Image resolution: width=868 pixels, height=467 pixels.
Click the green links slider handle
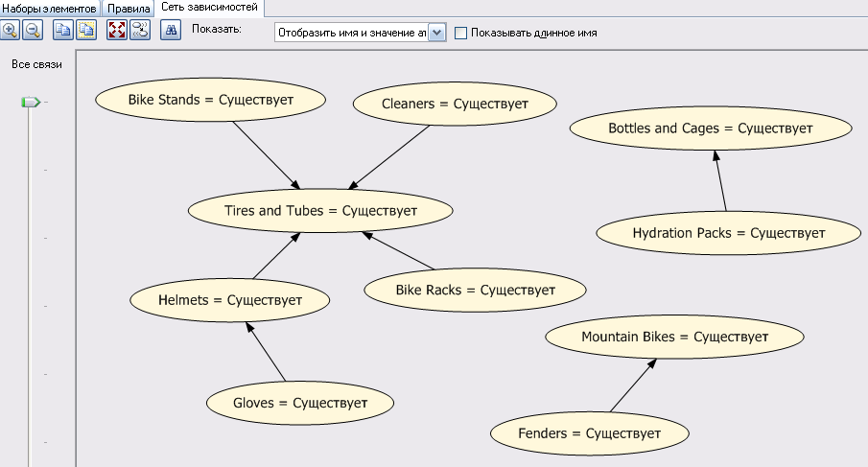pyautogui.click(x=31, y=102)
